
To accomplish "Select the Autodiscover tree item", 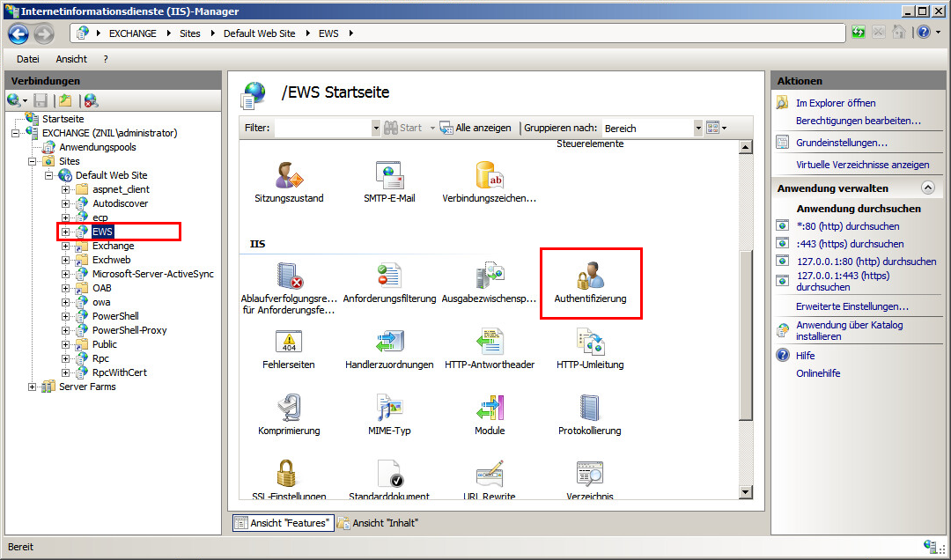I will pos(120,203).
